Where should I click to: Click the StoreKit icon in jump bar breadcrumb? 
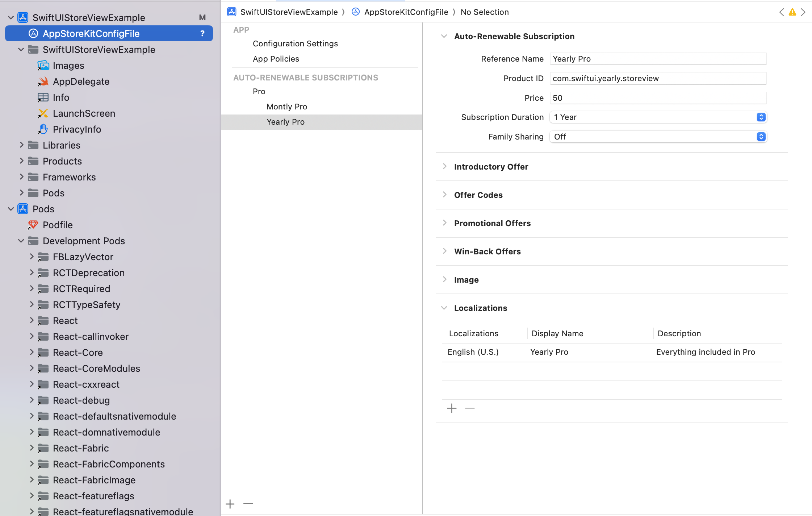tap(356, 12)
